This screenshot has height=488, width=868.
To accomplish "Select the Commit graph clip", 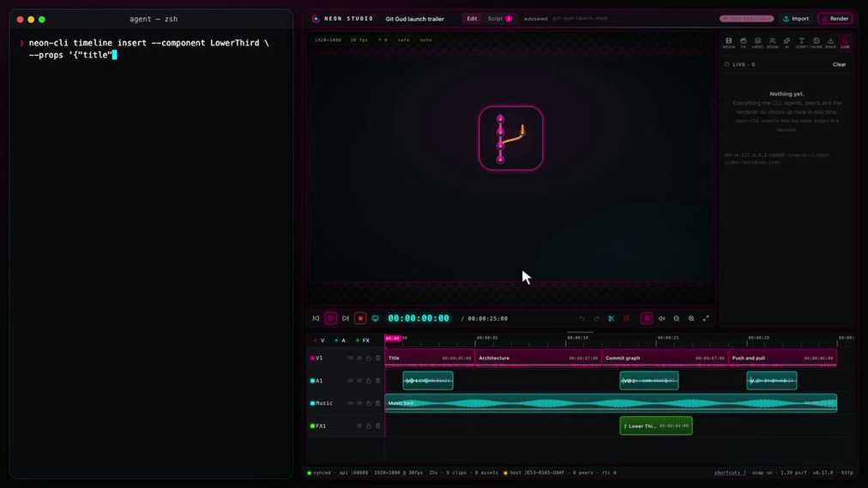I will click(x=665, y=358).
